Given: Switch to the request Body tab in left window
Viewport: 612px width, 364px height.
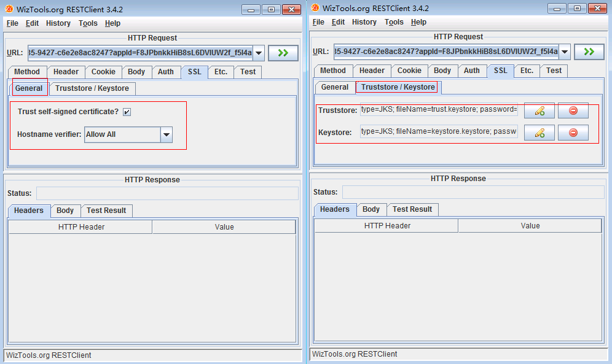Looking at the screenshot, I should (136, 72).
